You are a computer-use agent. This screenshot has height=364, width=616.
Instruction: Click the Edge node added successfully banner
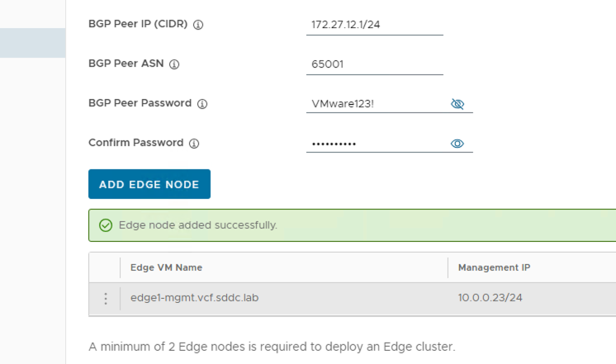330,225
